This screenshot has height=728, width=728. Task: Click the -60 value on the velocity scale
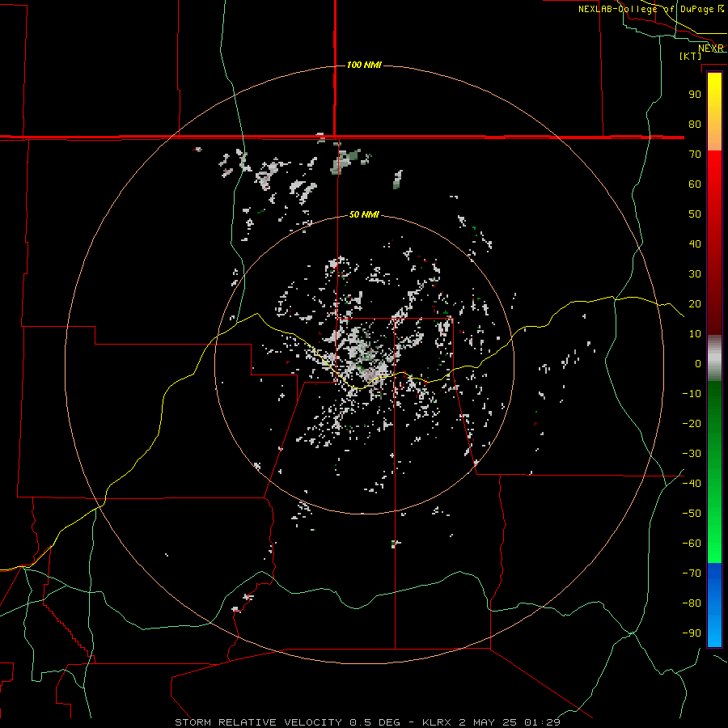click(692, 544)
